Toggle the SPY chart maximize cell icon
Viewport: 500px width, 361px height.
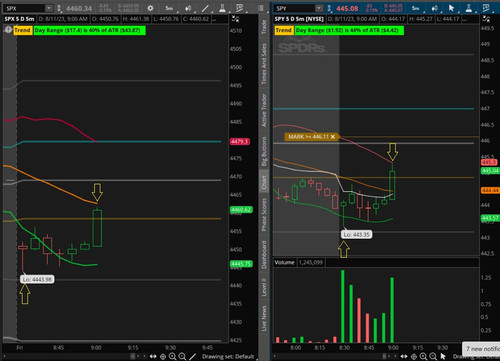tap(486, 19)
